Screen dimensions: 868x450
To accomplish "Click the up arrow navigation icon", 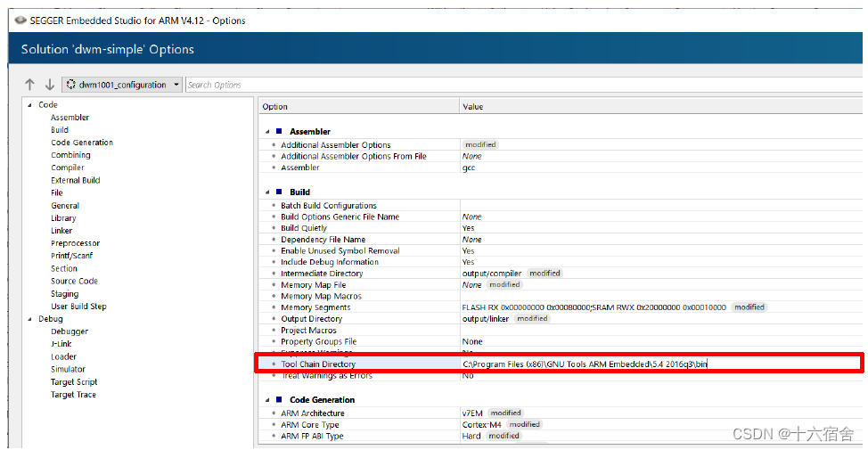I will coord(30,84).
